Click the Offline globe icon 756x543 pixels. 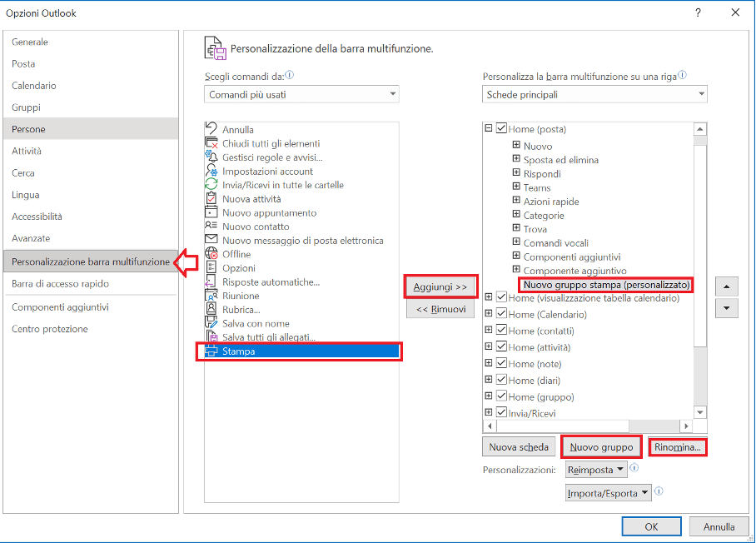(x=211, y=254)
